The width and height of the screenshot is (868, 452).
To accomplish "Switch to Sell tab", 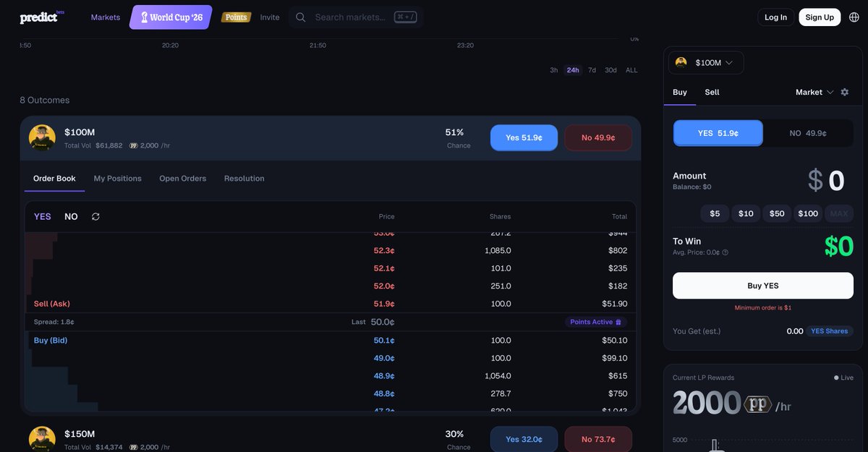I will click(x=712, y=92).
